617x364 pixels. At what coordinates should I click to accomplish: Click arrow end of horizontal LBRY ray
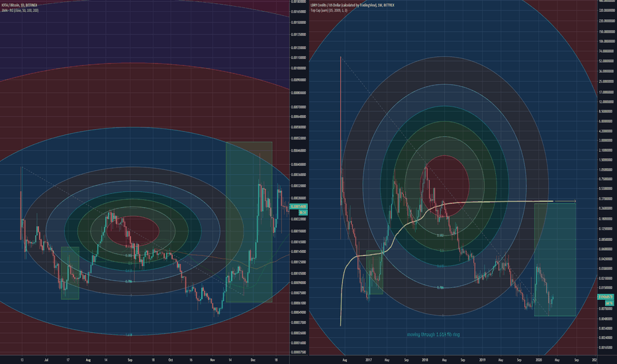tap(575, 201)
